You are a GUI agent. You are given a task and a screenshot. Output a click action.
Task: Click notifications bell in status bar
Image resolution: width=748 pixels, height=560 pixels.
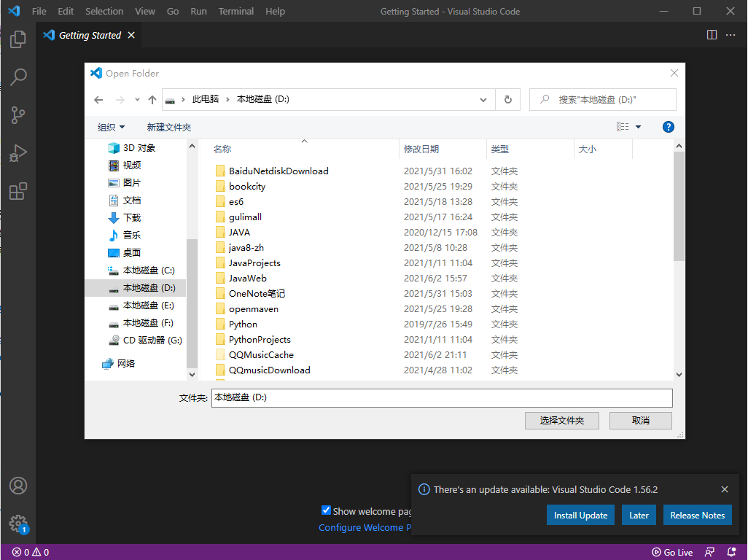pos(731,552)
